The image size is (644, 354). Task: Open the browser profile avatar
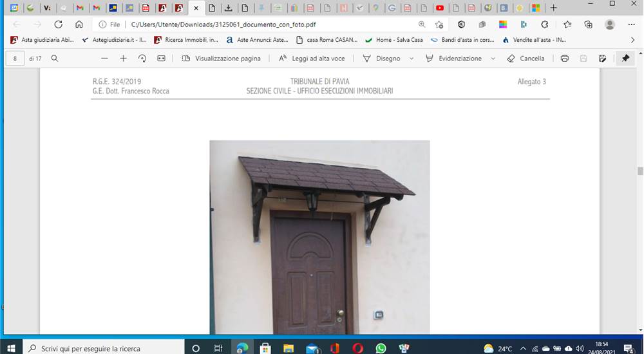[x=610, y=24]
